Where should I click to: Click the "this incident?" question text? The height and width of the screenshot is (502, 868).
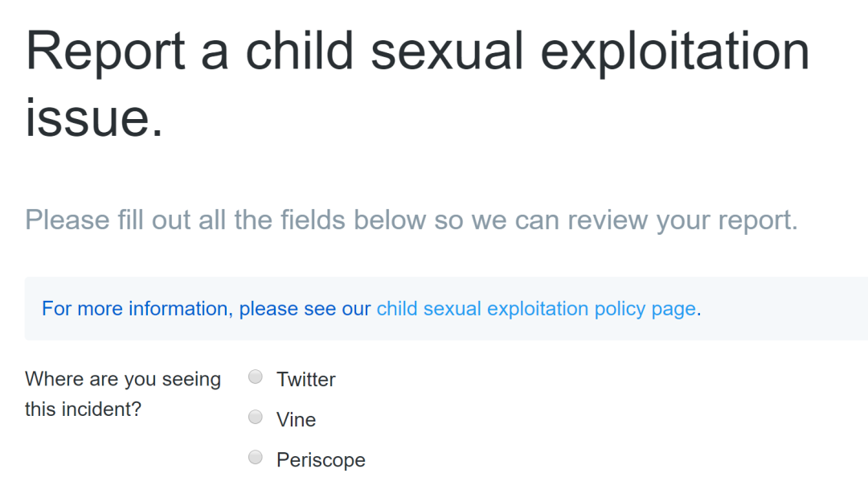pos(83,409)
